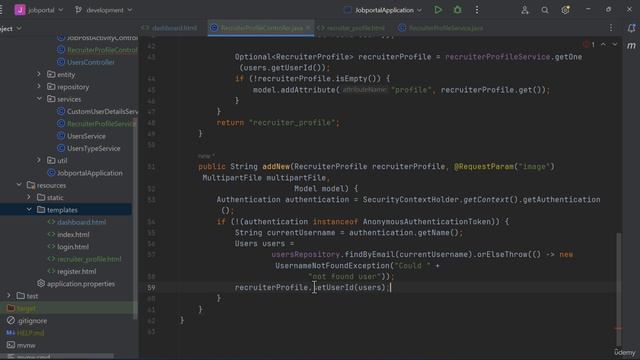Collapse the templates folder
This screenshot has width=640, height=360.
(x=29, y=209)
